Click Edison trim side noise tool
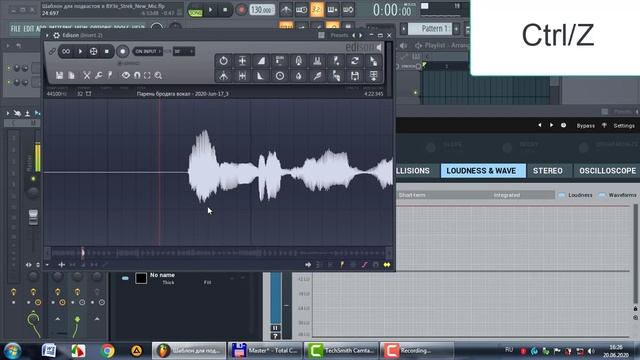640x360 pixels. click(242, 76)
